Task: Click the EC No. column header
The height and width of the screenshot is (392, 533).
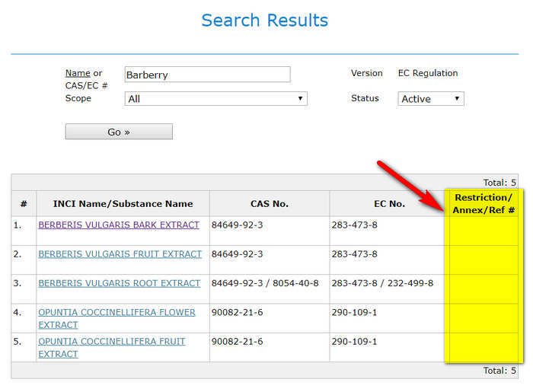Action: click(390, 204)
